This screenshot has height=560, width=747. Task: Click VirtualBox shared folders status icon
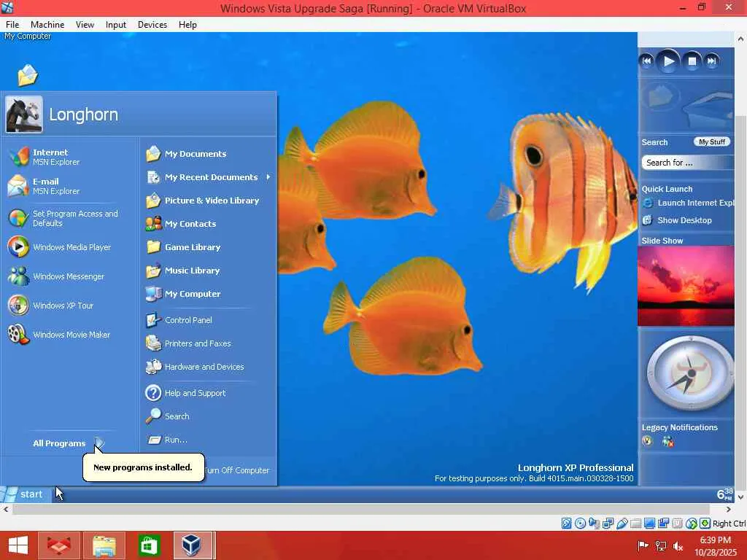coord(635,524)
